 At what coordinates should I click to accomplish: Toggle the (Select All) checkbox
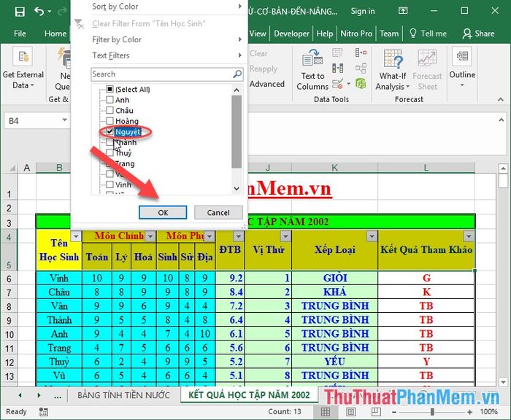tap(109, 90)
